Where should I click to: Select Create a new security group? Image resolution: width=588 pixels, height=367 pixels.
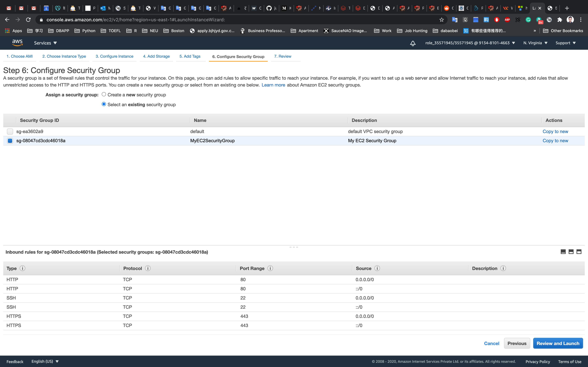tap(104, 94)
